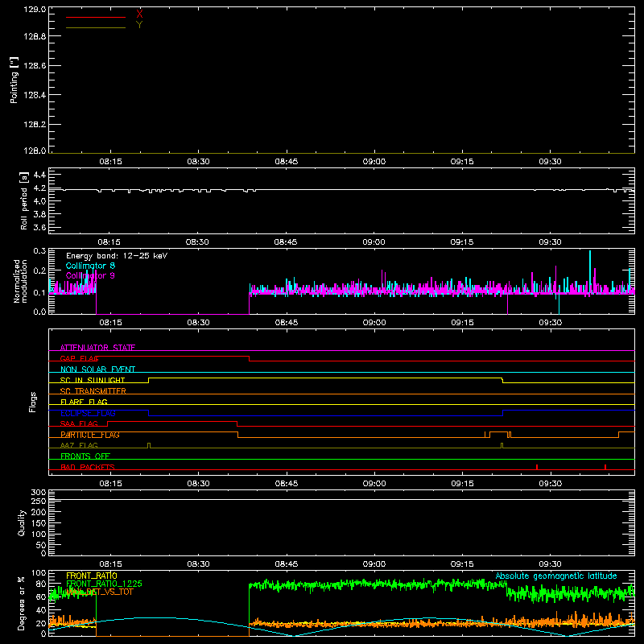Click 09:00 time label under Pointing panel
The width and height of the screenshot is (644, 644).
(x=374, y=162)
